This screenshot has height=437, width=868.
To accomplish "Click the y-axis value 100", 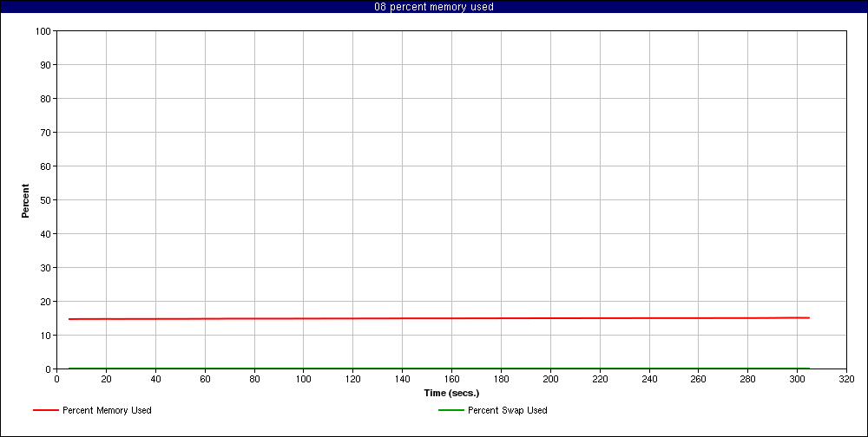I will point(45,31).
